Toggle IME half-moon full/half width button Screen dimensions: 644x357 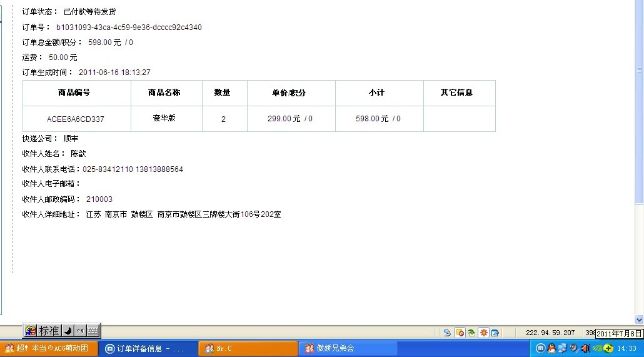tap(68, 331)
